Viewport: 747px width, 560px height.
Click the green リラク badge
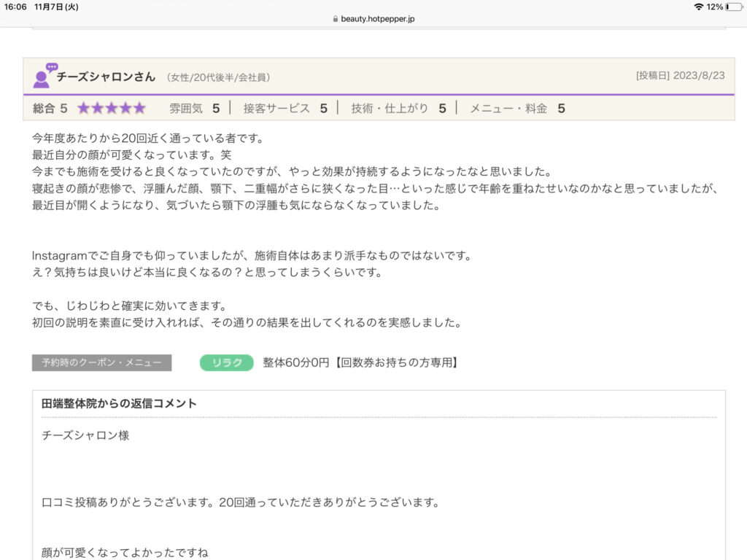tap(226, 362)
